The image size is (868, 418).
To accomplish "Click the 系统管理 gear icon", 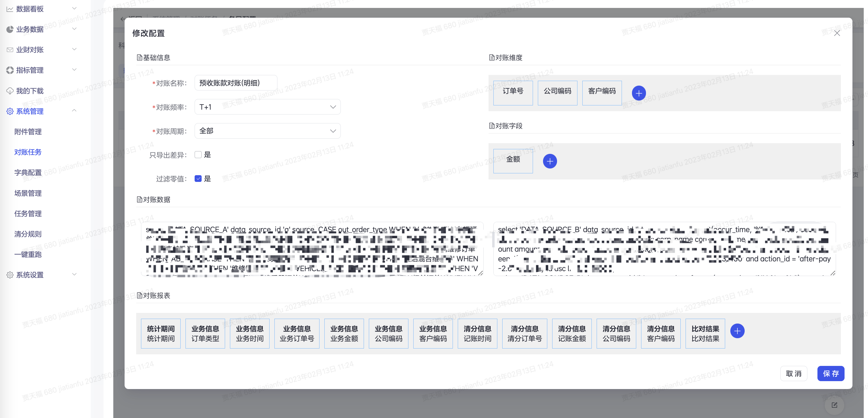I will click(10, 111).
